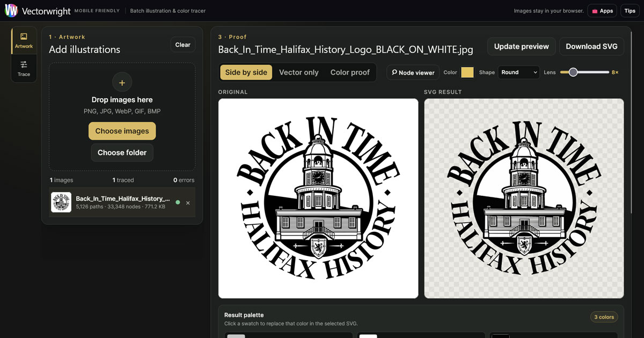644x338 pixels.
Task: Click the yellow Color swatch
Action: pyautogui.click(x=467, y=72)
